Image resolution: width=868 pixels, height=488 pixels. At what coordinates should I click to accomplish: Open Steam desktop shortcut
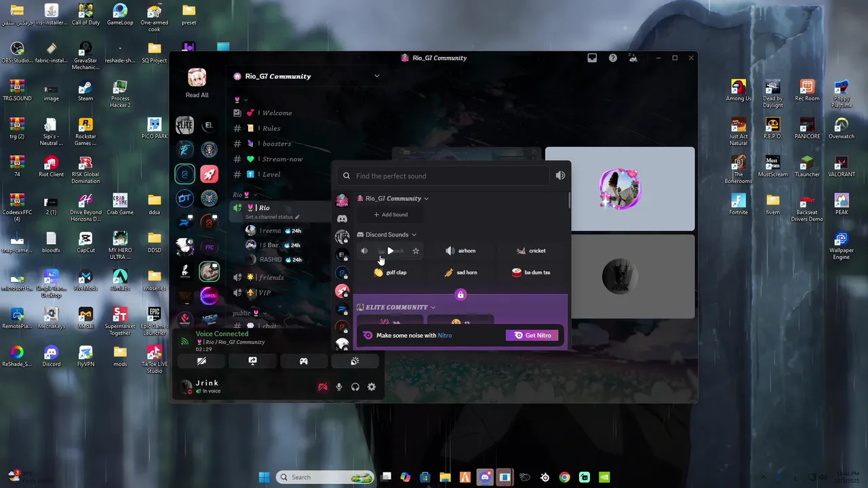coord(85,91)
